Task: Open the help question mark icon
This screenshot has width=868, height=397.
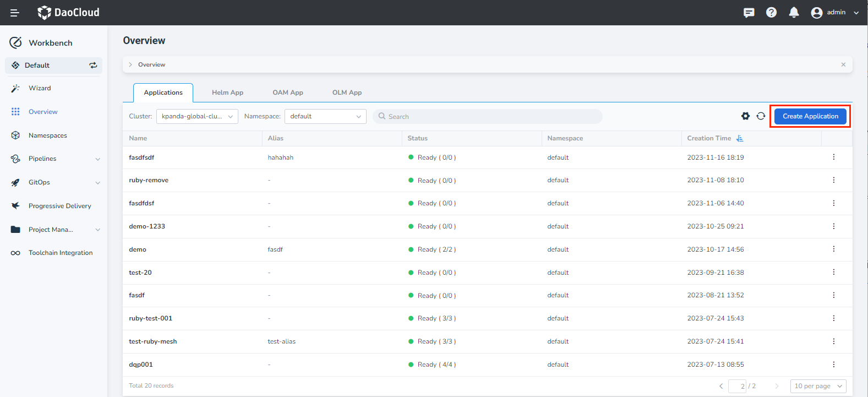Action: [x=771, y=13]
